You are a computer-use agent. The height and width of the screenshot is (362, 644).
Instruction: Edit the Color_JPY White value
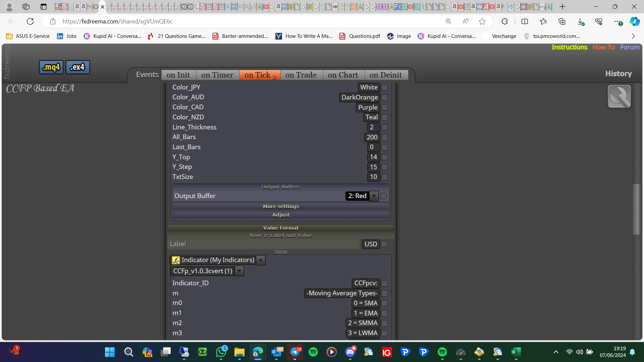tap(369, 87)
